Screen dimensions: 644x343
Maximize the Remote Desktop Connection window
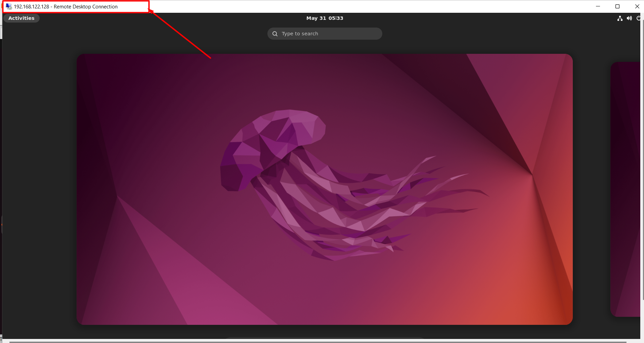(617, 6)
